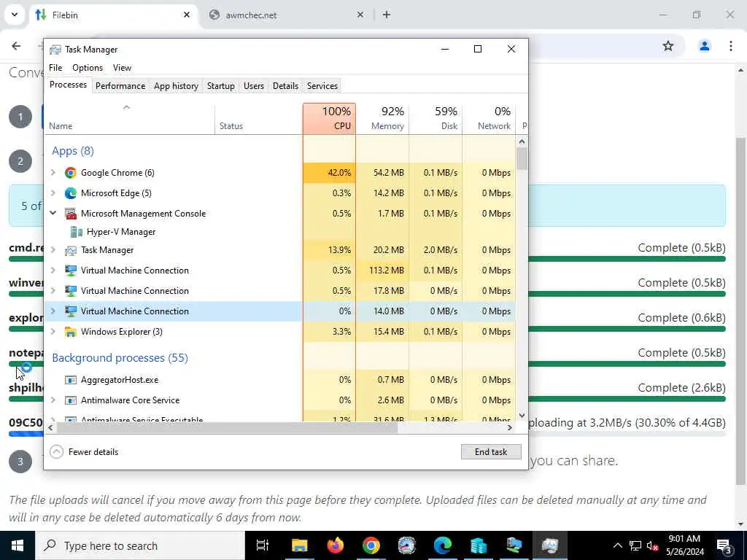747x560 pixels.
Task: Click the Task Manager horizontal scrollbar thumb
Action: [228, 427]
